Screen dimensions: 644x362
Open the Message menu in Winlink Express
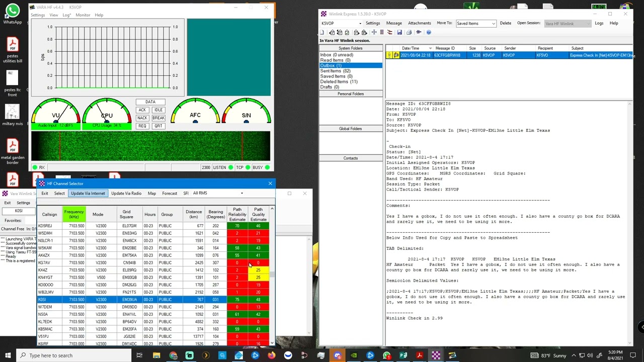click(394, 23)
